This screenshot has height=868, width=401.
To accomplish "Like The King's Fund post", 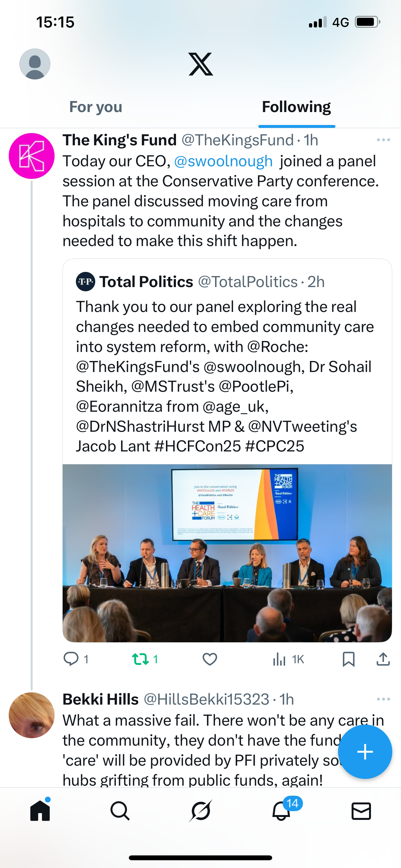I will [210, 659].
